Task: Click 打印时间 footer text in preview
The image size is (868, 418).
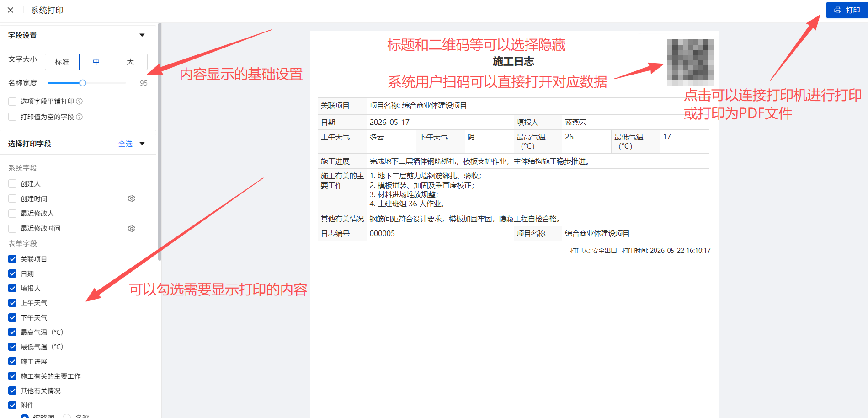Action: point(666,251)
